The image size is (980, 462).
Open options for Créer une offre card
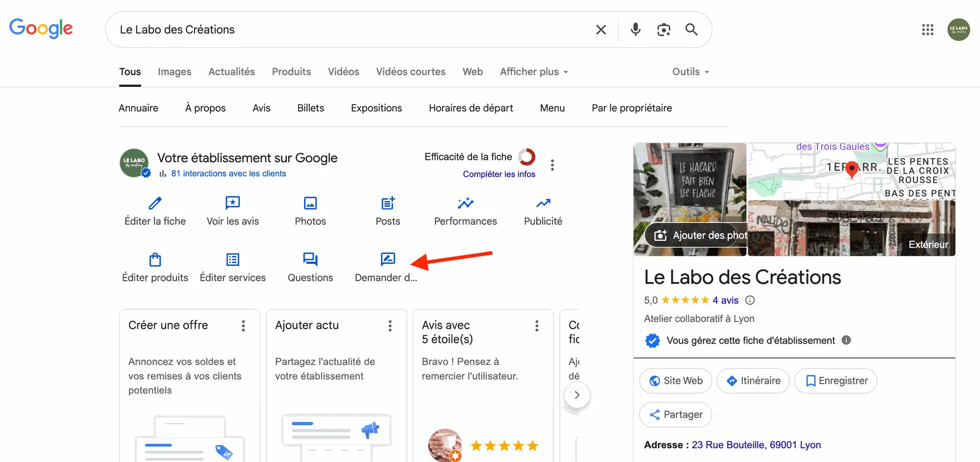(x=243, y=326)
